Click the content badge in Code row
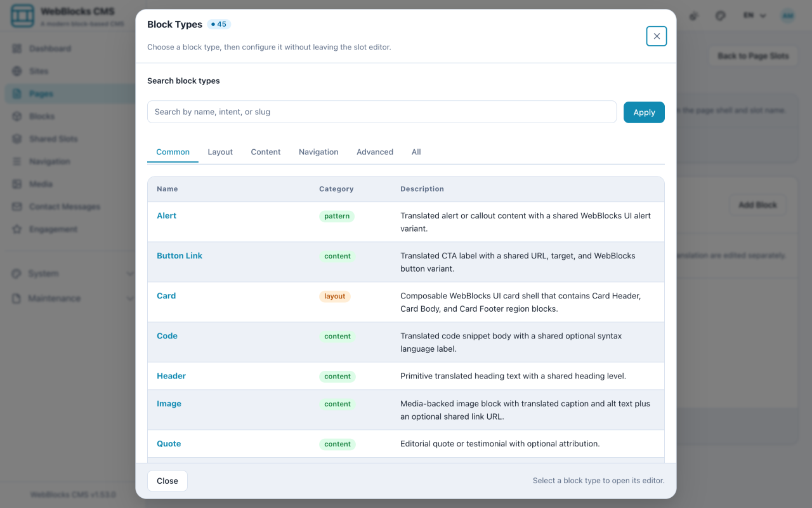The height and width of the screenshot is (508, 812). point(337,336)
